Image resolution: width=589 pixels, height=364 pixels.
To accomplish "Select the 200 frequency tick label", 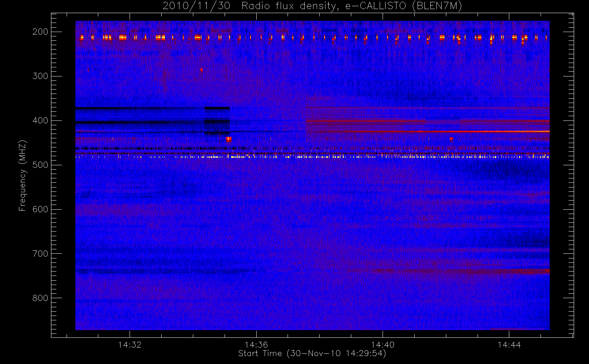I will coord(40,32).
